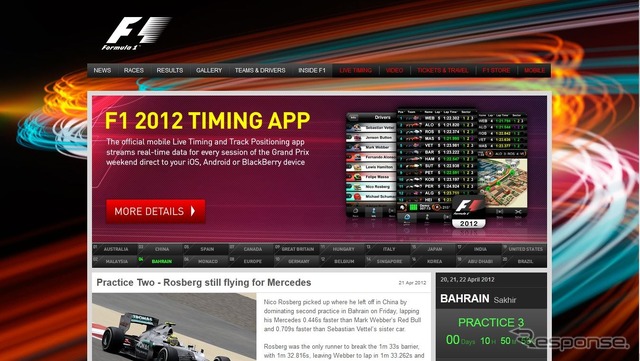Select the BELGIUM race tab
Image resolution: width=640 pixels, height=361 pixels.
(x=343, y=261)
